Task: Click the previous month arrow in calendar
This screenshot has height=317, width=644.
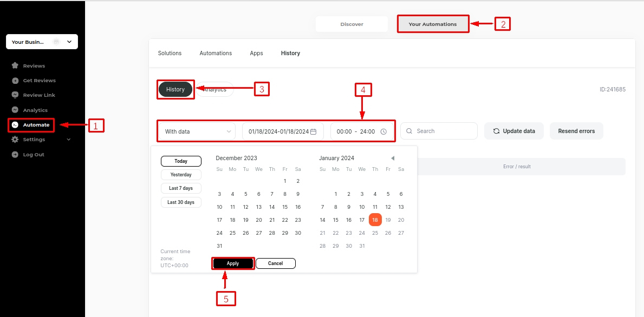Action: (393, 158)
